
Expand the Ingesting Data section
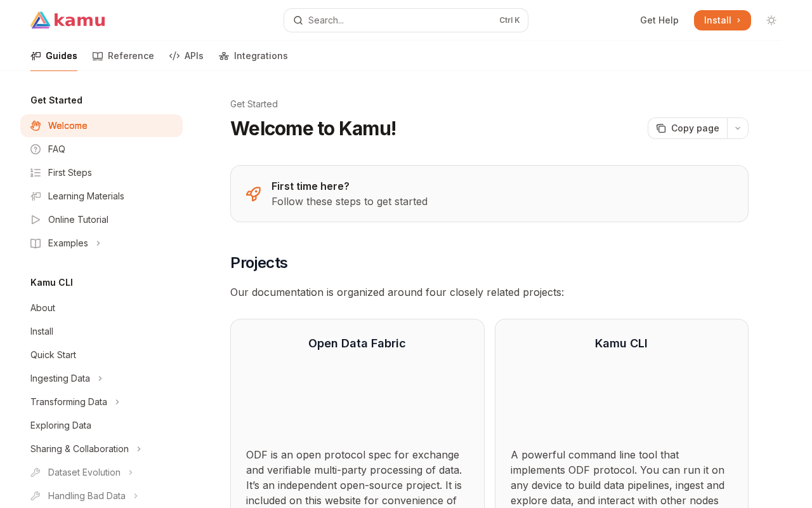click(x=100, y=378)
